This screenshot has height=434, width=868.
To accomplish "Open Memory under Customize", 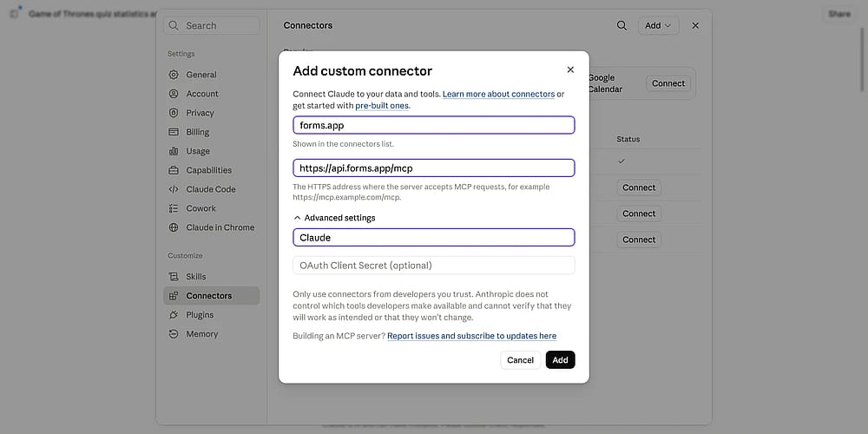I will pyautogui.click(x=212, y=334).
